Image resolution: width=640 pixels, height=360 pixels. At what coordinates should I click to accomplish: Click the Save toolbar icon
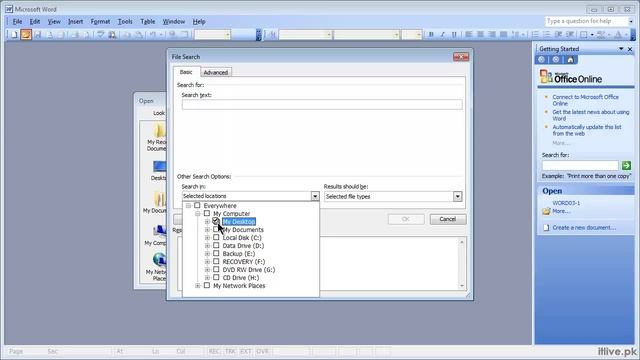[x=38, y=35]
